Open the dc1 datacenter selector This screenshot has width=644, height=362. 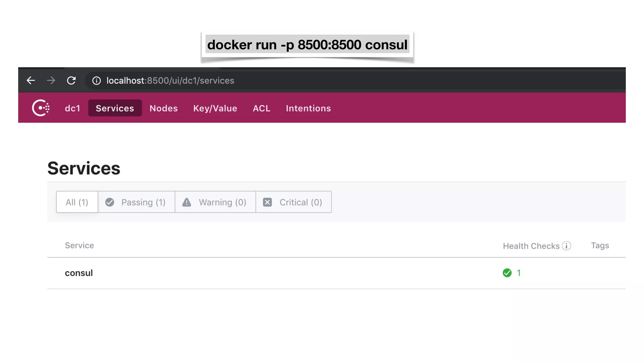[x=72, y=108]
